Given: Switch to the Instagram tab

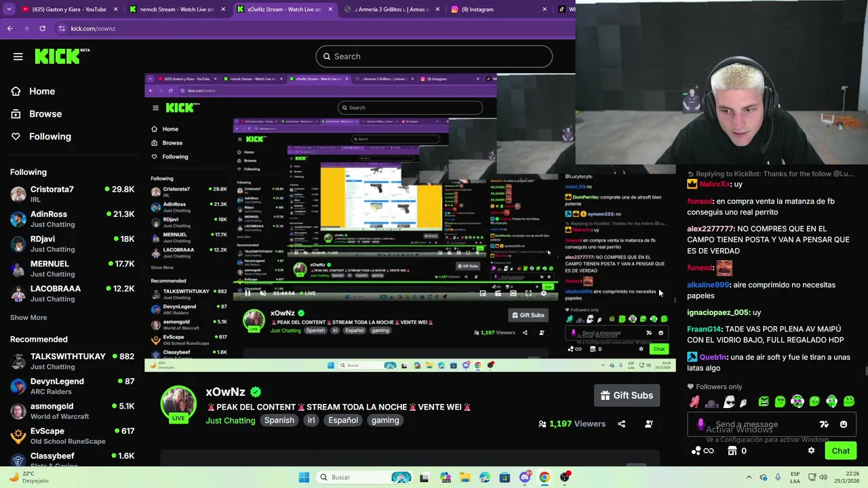Looking at the screenshot, I should click(x=498, y=9).
